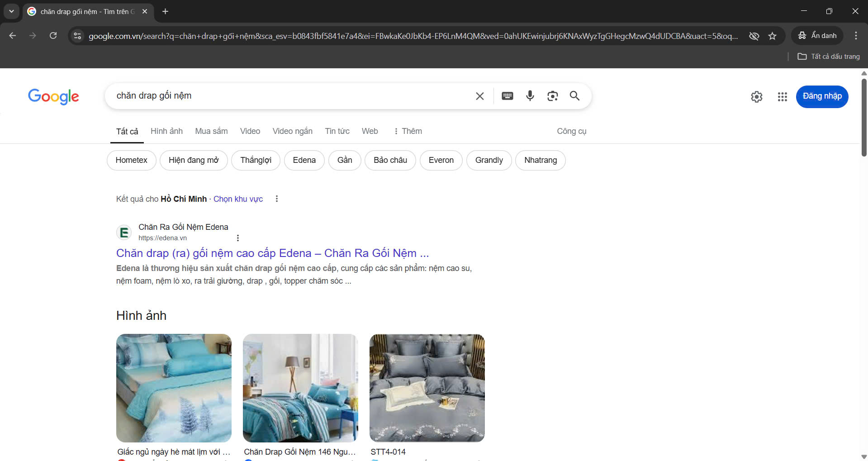Open the tab search dropdown arrow
Viewport: 868px width, 461px height.
click(x=11, y=11)
